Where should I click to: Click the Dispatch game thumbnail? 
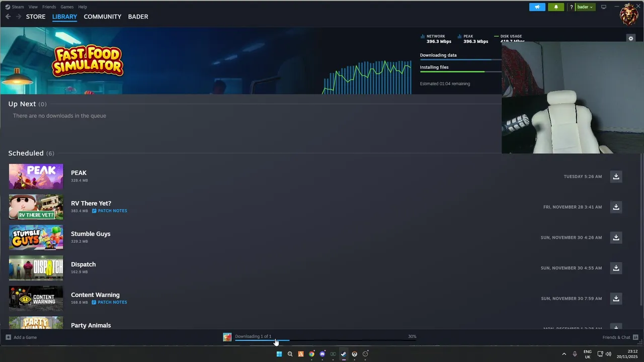click(x=36, y=268)
